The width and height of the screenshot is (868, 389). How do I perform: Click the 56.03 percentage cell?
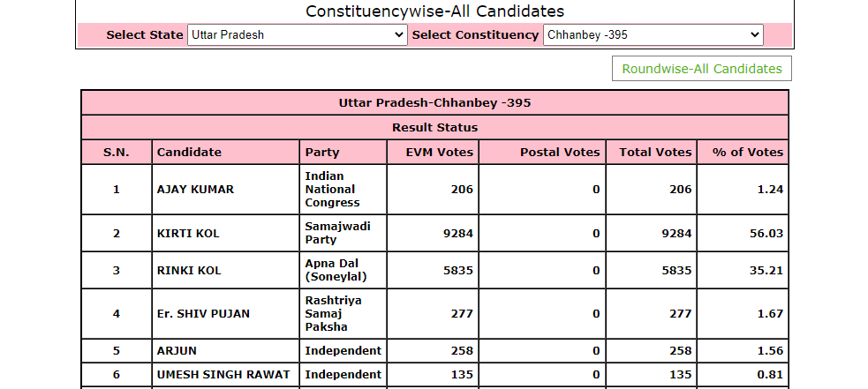[743, 234]
